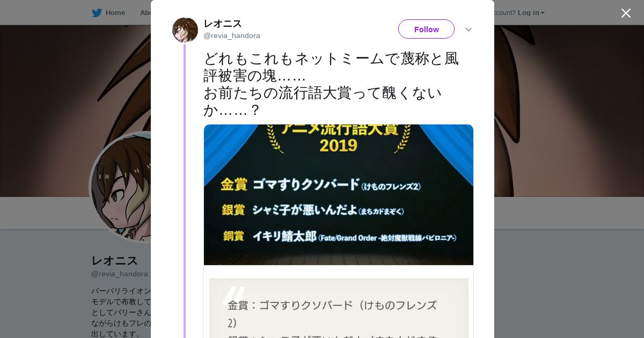Click the large quotation mark icon in card
Image resolution: width=644 pixels, height=338 pixels.
coord(233,296)
